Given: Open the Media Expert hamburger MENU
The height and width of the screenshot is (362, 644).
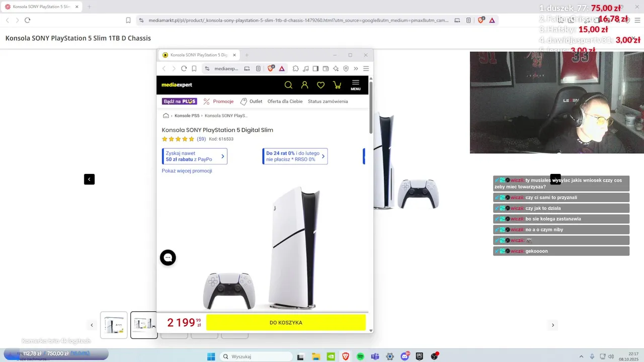Looking at the screenshot, I should (356, 85).
